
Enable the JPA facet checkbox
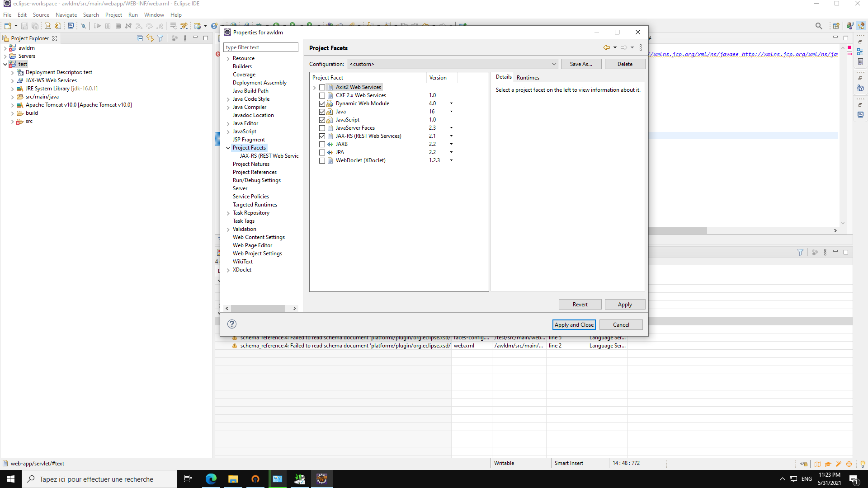[322, 152]
